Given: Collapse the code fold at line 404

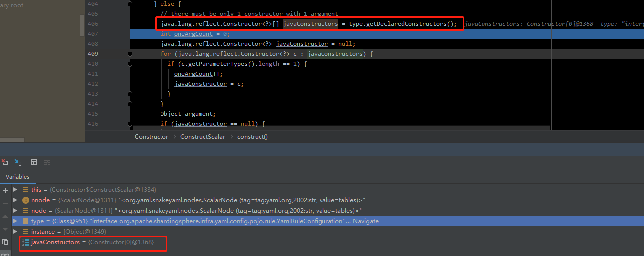Looking at the screenshot, I should point(130,4).
